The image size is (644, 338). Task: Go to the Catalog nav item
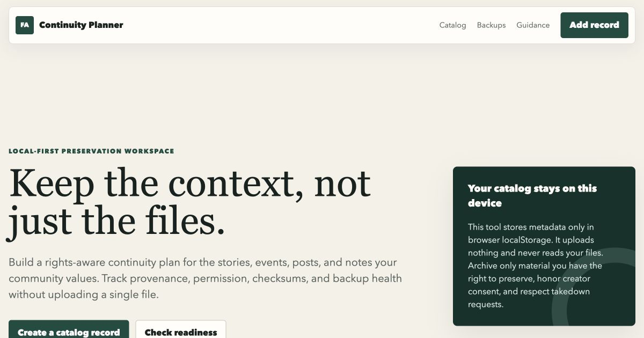[452, 25]
